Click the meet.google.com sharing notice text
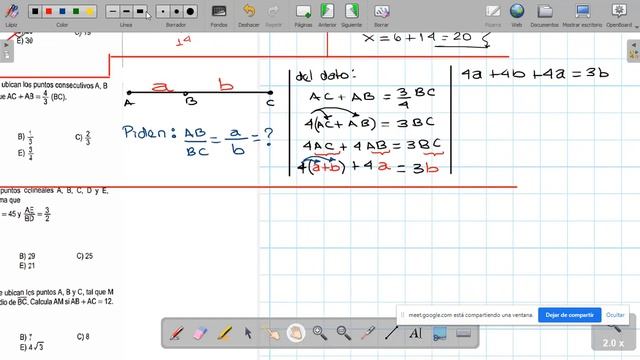Viewport: 640px width, 360px height. (x=471, y=315)
